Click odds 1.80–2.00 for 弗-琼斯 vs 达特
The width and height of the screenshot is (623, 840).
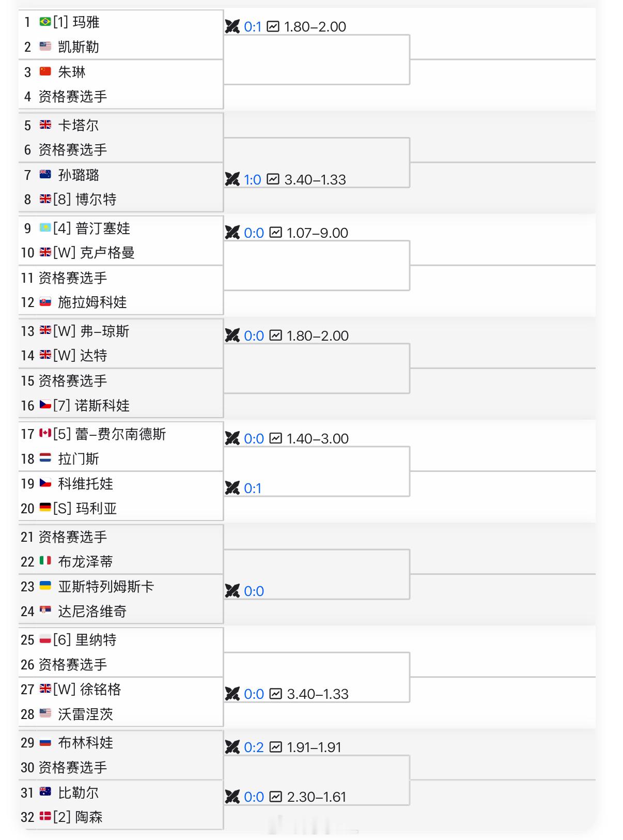[318, 336]
